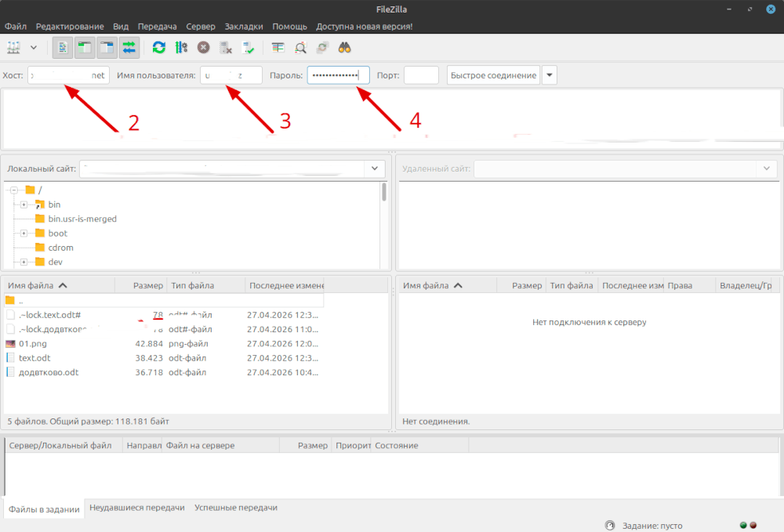Screen dimensions: 784x532
Task: Click the local tree vertical scrollbar
Action: pyautogui.click(x=384, y=192)
